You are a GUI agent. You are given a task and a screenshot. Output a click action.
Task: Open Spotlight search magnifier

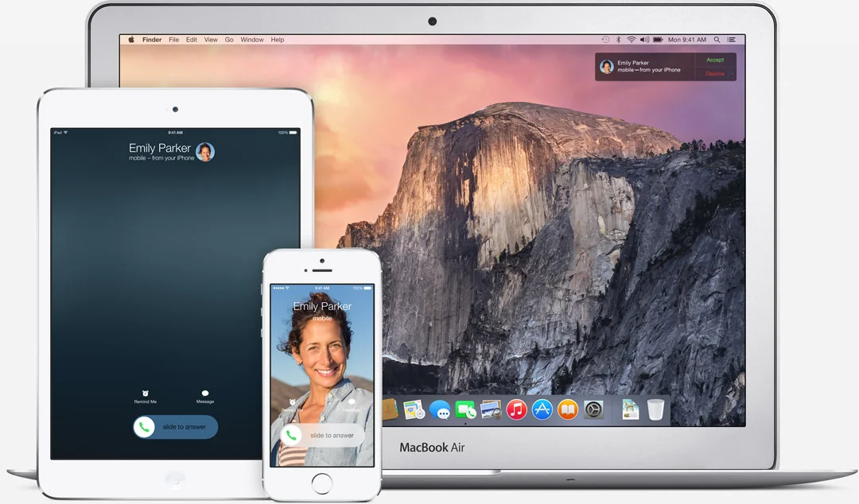point(717,40)
